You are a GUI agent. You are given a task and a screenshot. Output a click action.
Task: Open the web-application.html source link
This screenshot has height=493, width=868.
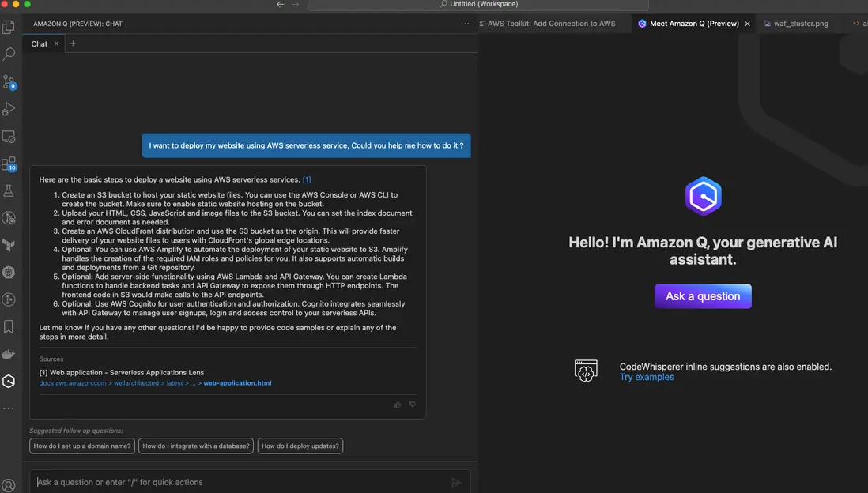point(237,383)
